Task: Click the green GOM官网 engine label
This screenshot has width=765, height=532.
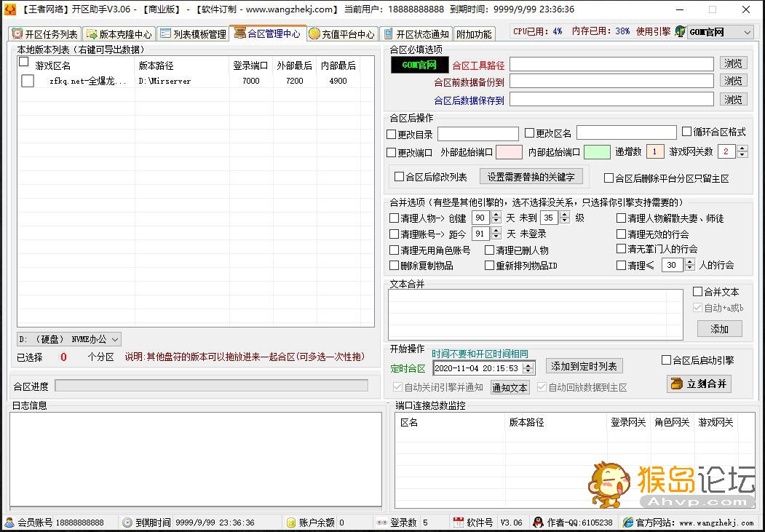Action: (x=419, y=65)
